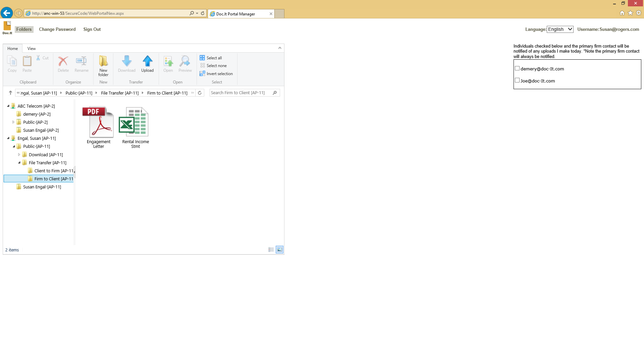The height and width of the screenshot is (352, 644).
Task: Check the Joe@doc-It.com notification checkbox
Action: [517, 80]
